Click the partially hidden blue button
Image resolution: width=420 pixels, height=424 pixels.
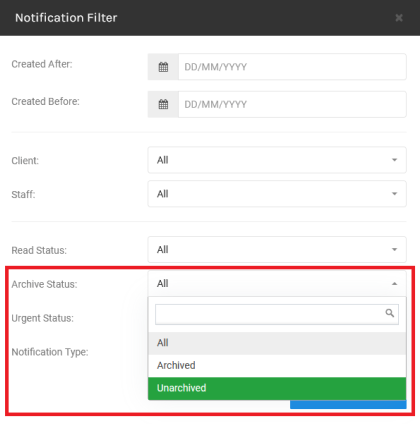pyautogui.click(x=348, y=404)
